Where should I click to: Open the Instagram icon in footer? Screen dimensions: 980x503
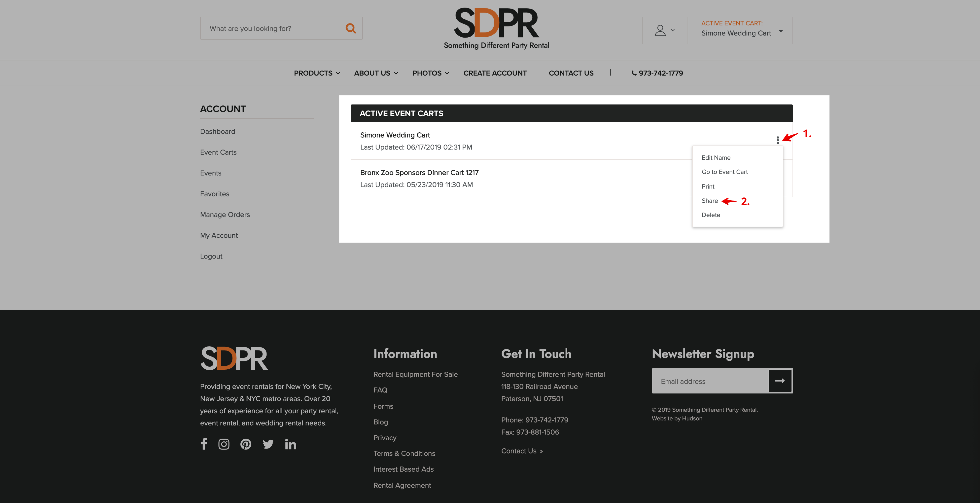coord(224,444)
